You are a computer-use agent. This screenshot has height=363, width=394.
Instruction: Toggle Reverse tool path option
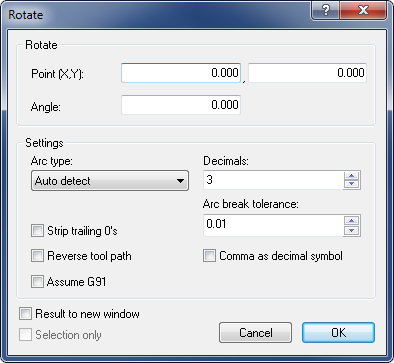(37, 256)
